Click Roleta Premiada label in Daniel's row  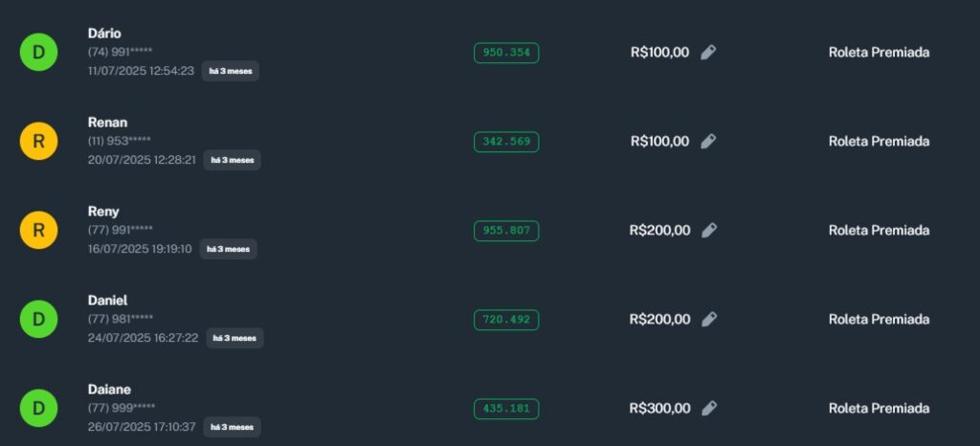(879, 320)
